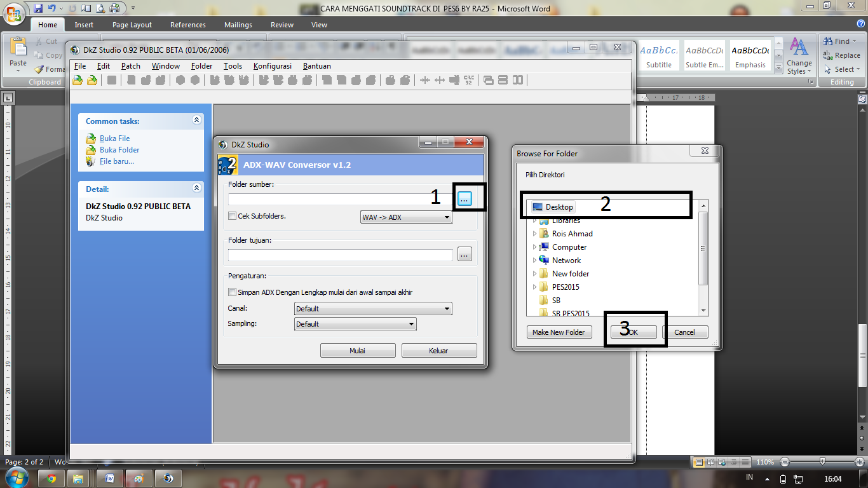
Task: Open the Konfigurasi menu
Action: [272, 66]
